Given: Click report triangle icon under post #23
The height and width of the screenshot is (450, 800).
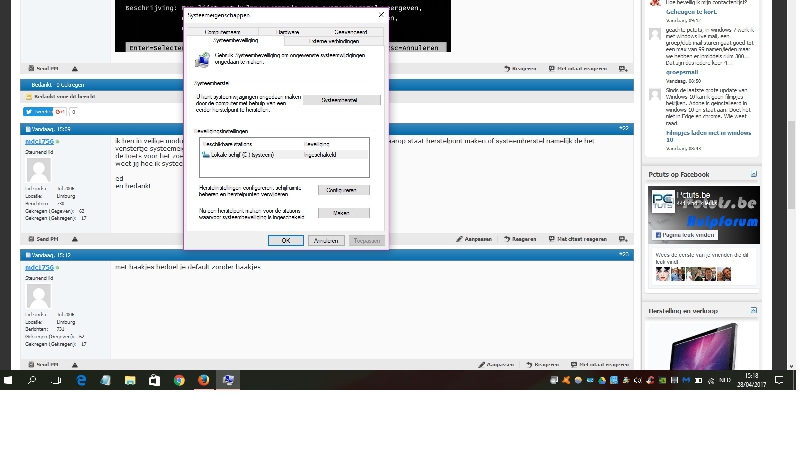Looking at the screenshot, I should coord(75,365).
